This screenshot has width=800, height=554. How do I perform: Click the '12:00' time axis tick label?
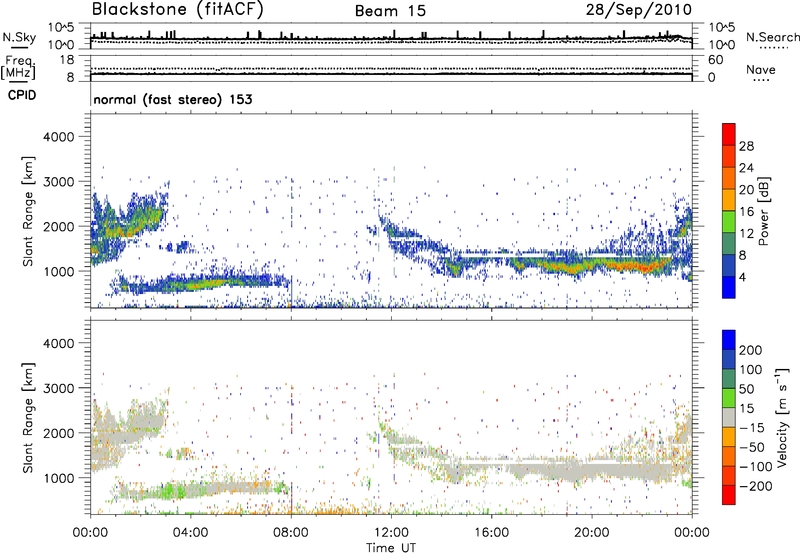(391, 533)
